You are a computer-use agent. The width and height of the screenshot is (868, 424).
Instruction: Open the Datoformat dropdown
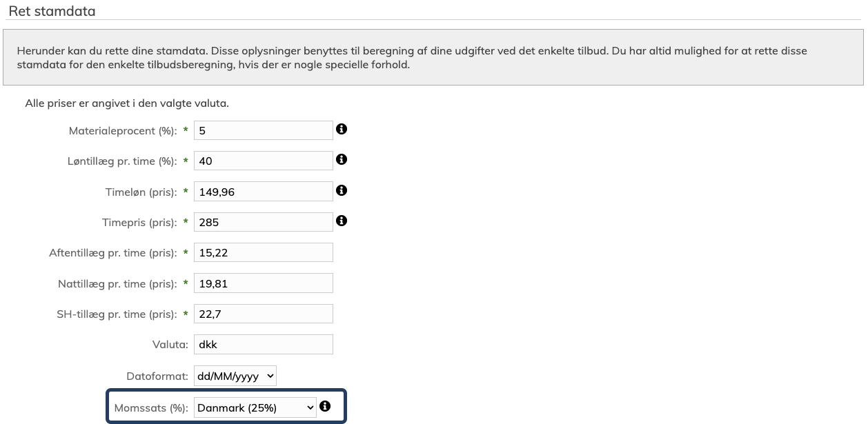pyautogui.click(x=235, y=376)
